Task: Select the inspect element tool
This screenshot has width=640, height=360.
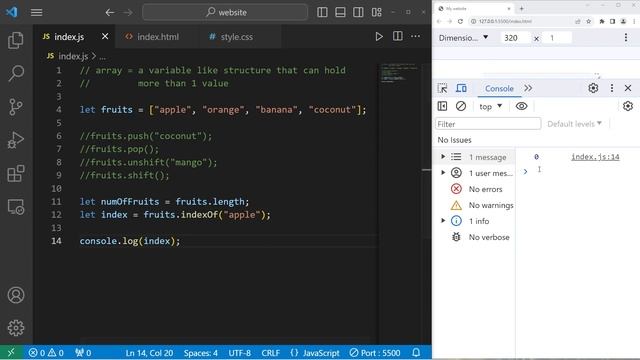Action: (x=442, y=88)
